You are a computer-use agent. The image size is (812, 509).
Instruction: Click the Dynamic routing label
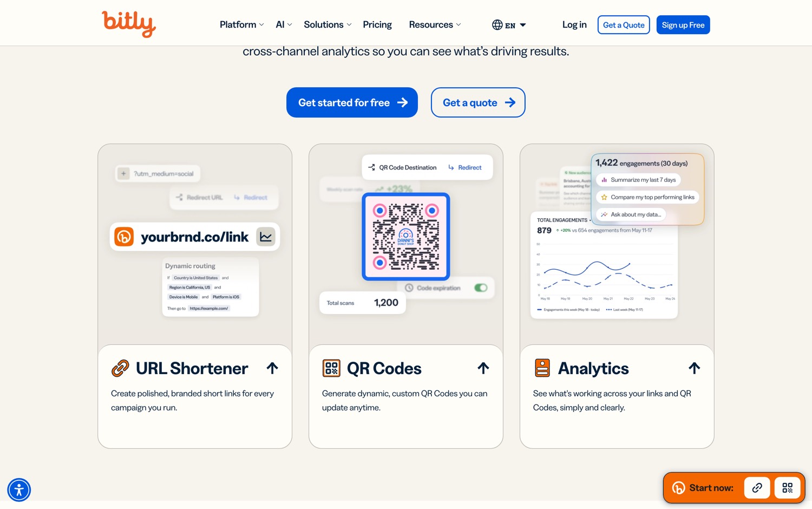point(190,266)
